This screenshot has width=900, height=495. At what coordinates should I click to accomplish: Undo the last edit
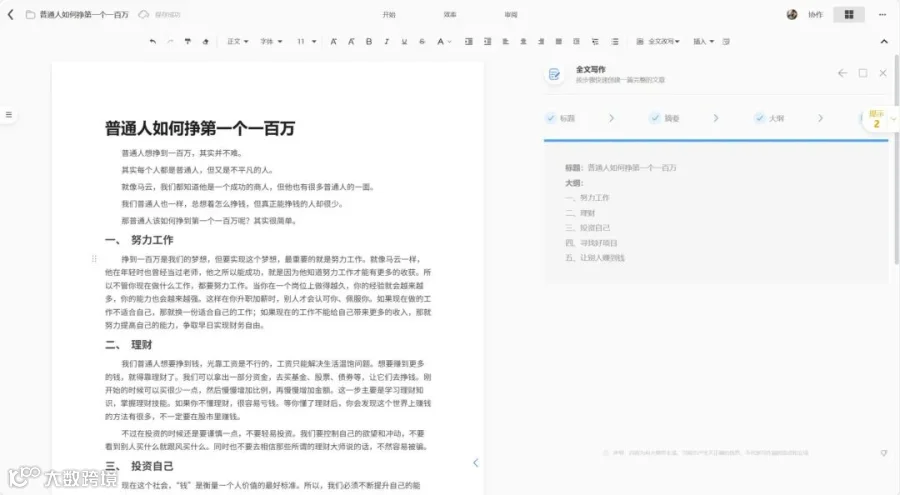click(152, 41)
